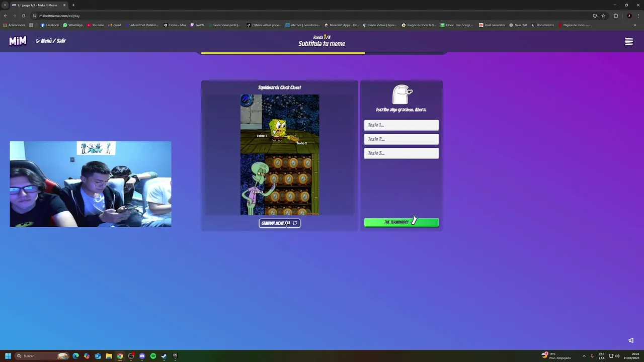
Task: Open Minecraft Apps bookmark
Action: [342, 25]
